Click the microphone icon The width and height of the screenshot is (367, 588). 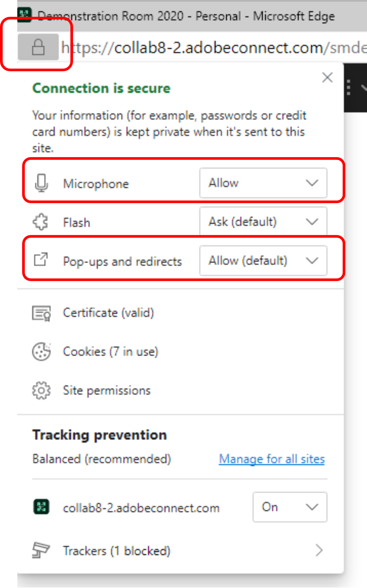click(42, 183)
